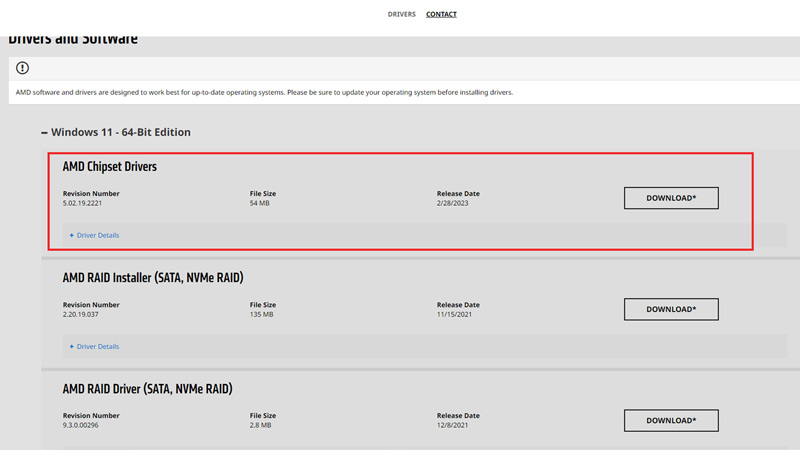Viewport: 800px width, 450px height.
Task: Click the 54 MB file size value
Action: click(260, 203)
